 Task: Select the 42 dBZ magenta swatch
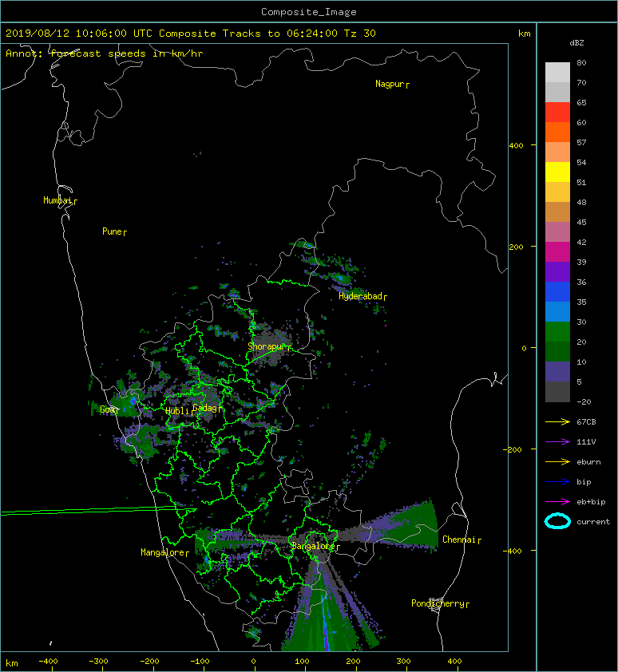557,251
